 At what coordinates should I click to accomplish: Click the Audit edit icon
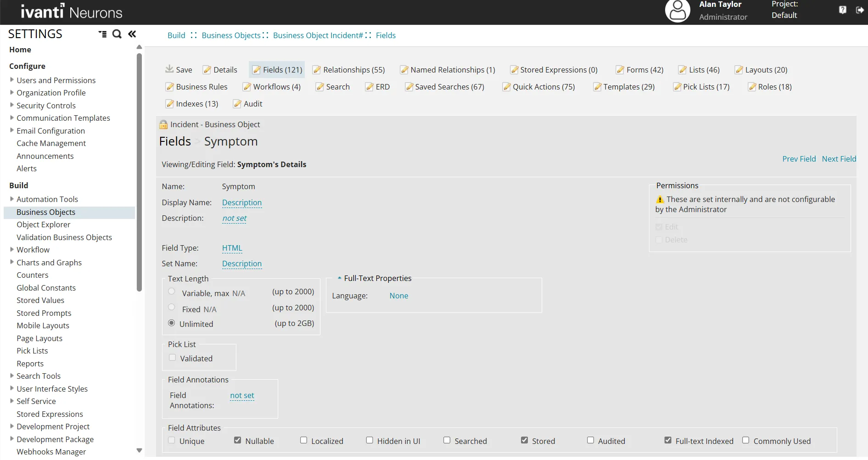237,104
